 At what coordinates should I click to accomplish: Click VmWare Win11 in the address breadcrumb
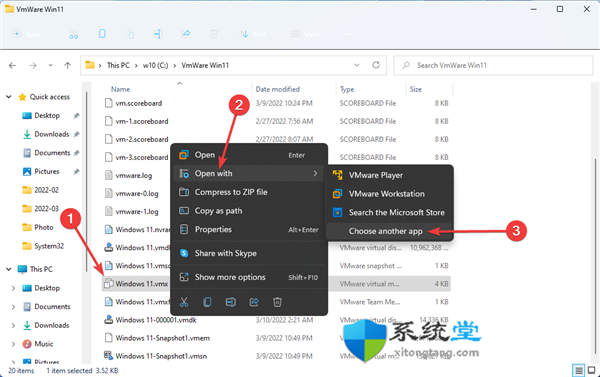coord(205,65)
